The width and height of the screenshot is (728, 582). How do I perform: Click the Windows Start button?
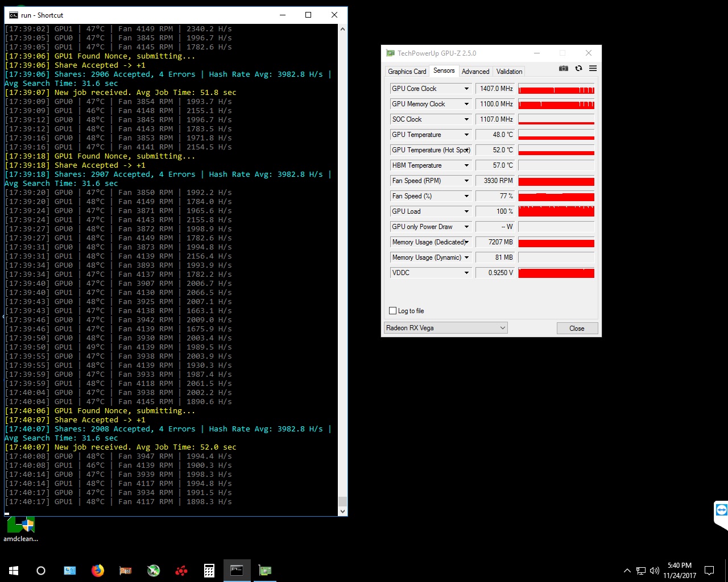coord(14,570)
